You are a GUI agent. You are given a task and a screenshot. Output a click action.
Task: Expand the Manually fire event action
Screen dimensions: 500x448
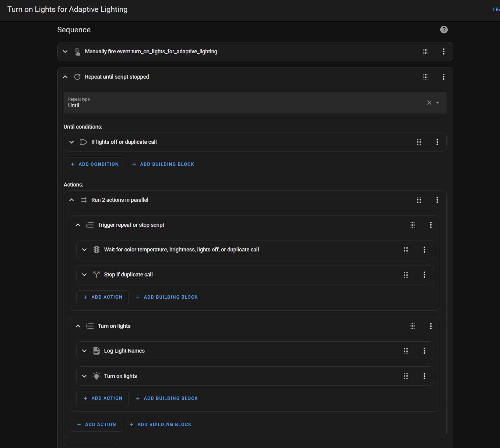pyautogui.click(x=65, y=52)
